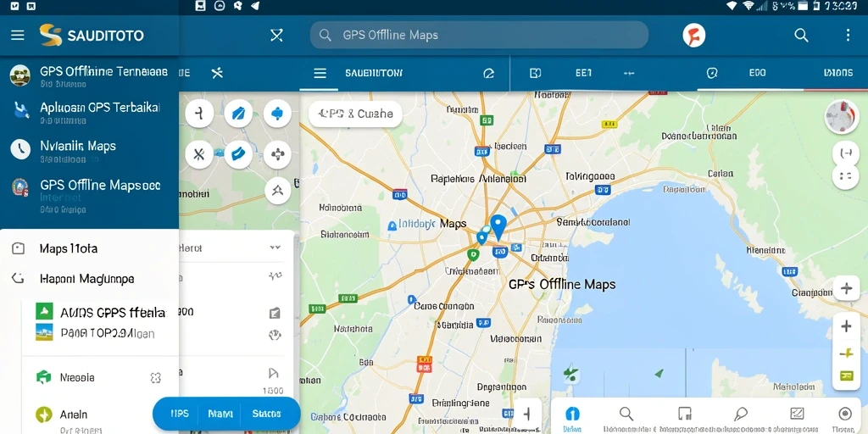Click the compass button at map top-right
868x434 pixels.
pyautogui.click(x=842, y=117)
